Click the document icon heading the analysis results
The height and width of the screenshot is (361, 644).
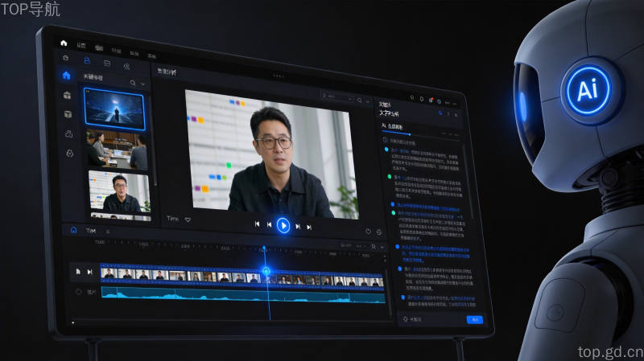pyautogui.click(x=386, y=140)
